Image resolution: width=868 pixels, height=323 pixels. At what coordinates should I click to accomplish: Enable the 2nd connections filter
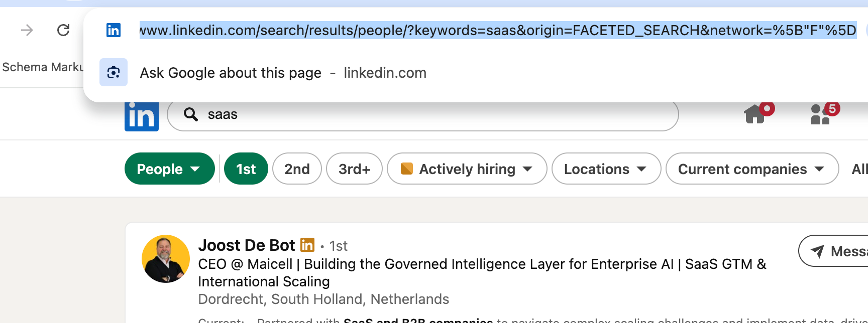(297, 169)
